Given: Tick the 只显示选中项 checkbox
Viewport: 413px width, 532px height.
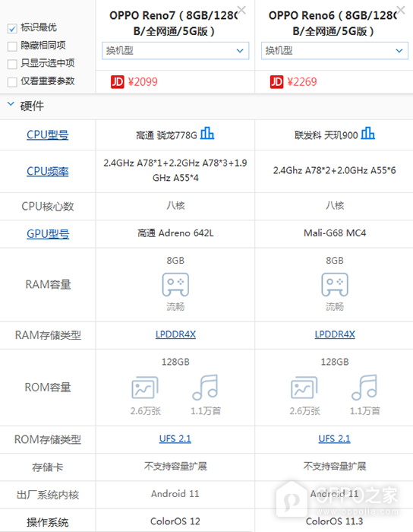Looking at the screenshot, I should 12,64.
